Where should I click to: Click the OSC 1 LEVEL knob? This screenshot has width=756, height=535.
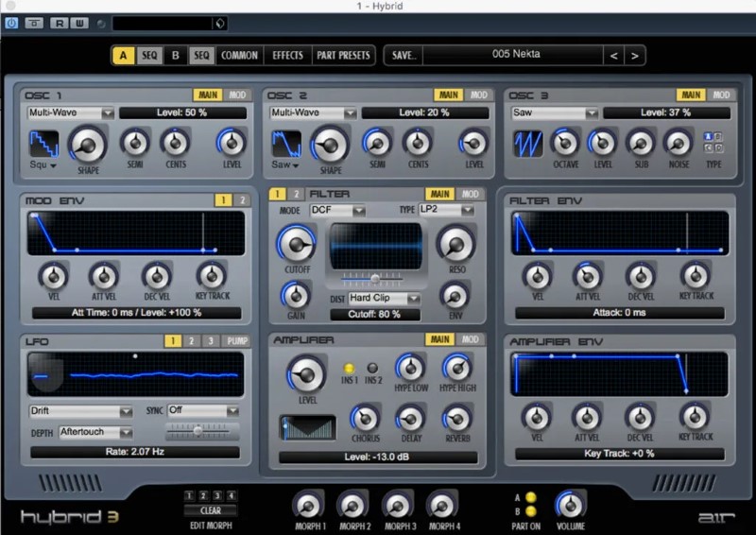click(x=232, y=143)
